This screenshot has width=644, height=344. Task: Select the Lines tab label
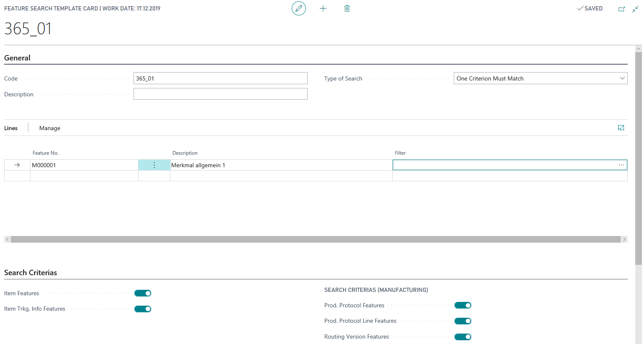click(11, 128)
